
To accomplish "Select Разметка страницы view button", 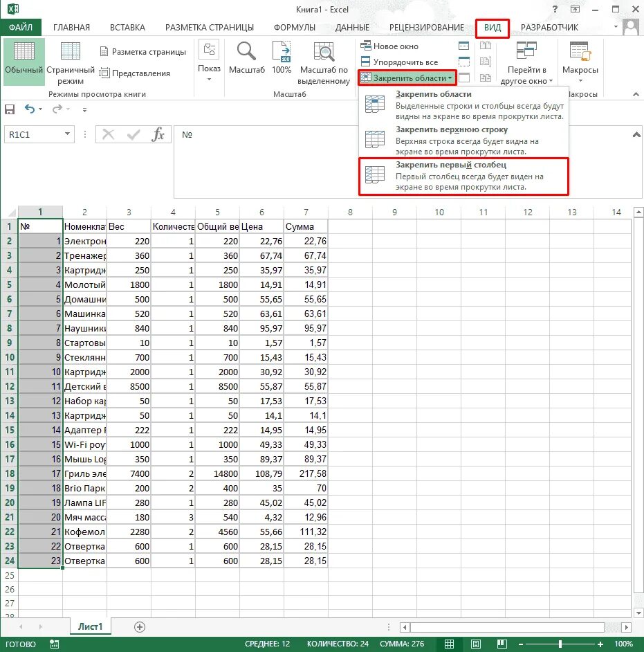I will point(143,51).
